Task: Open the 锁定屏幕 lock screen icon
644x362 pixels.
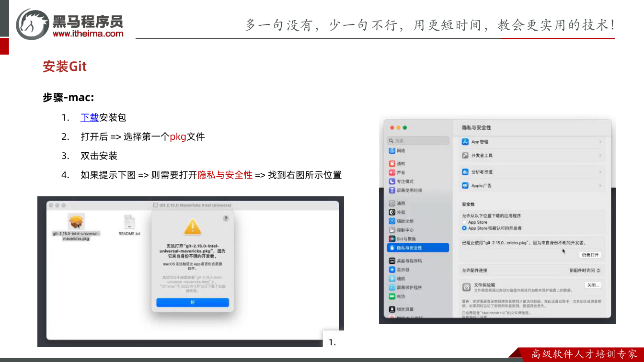Action: (392, 309)
